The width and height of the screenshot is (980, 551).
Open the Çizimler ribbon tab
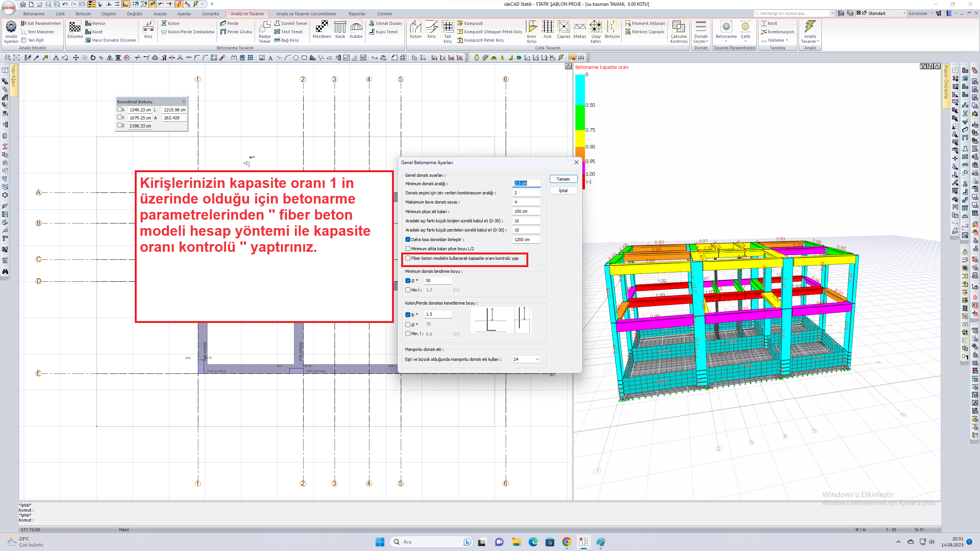pyautogui.click(x=384, y=14)
